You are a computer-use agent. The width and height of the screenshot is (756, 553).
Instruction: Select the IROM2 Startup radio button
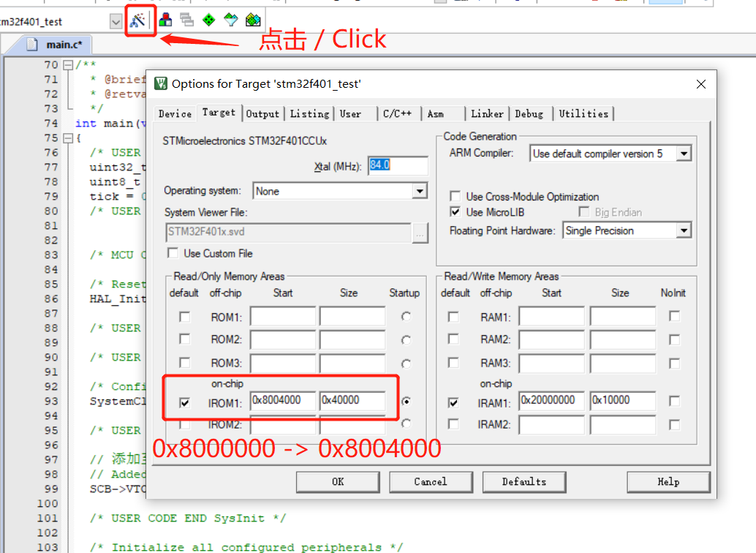[x=407, y=424]
